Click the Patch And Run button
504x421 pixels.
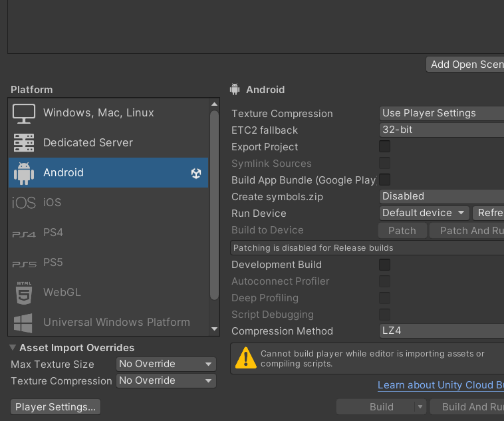[x=467, y=230]
